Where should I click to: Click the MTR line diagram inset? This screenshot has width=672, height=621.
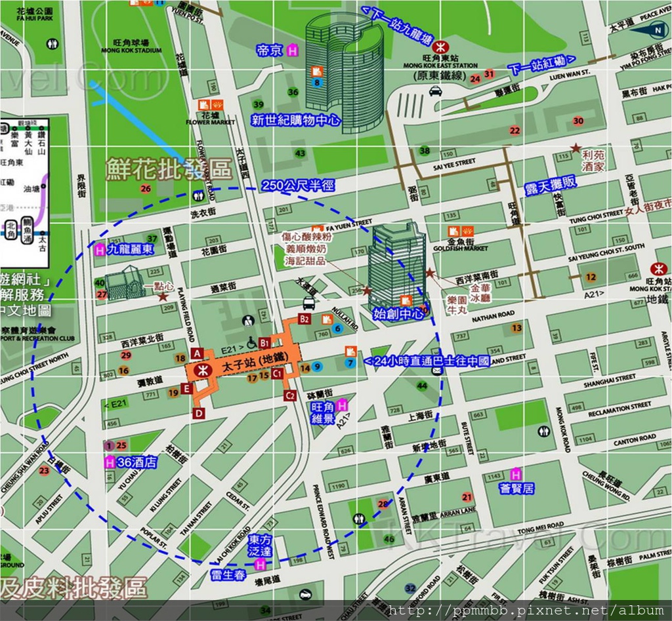[24, 193]
